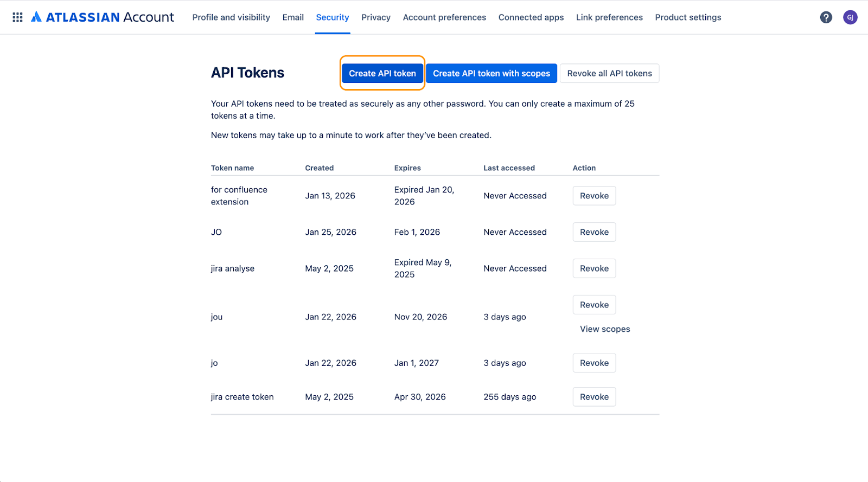The width and height of the screenshot is (868, 482).
Task: Open the help question mark icon
Action: click(x=826, y=17)
